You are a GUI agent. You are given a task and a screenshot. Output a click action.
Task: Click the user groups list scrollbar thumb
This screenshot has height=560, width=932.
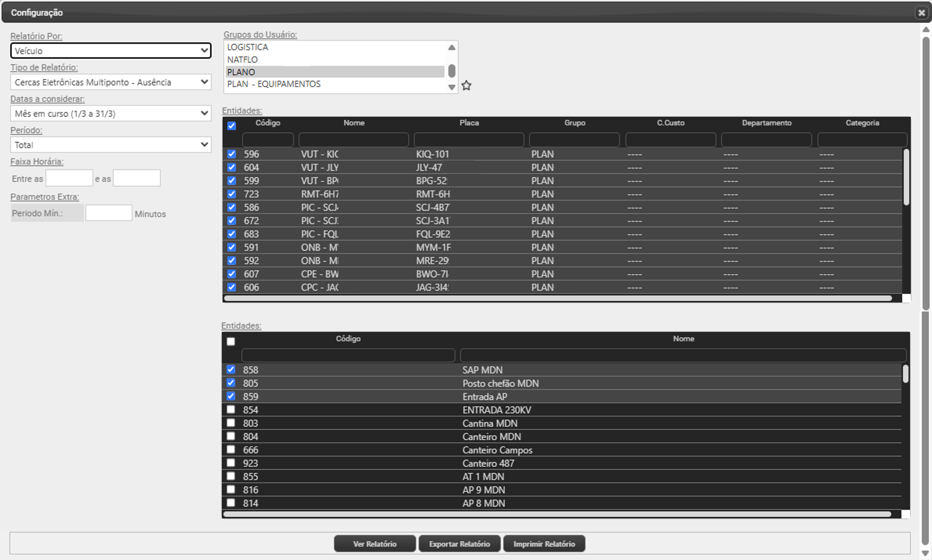(x=452, y=71)
